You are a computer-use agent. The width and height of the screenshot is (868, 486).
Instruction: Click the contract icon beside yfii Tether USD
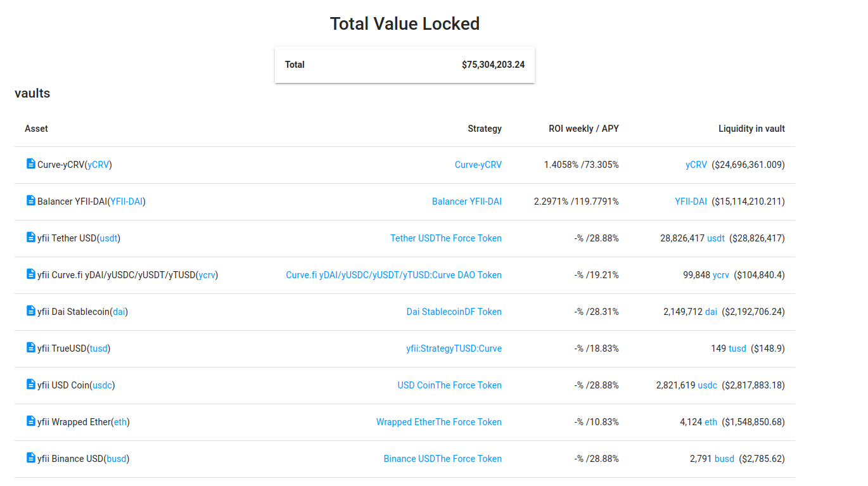(30, 237)
